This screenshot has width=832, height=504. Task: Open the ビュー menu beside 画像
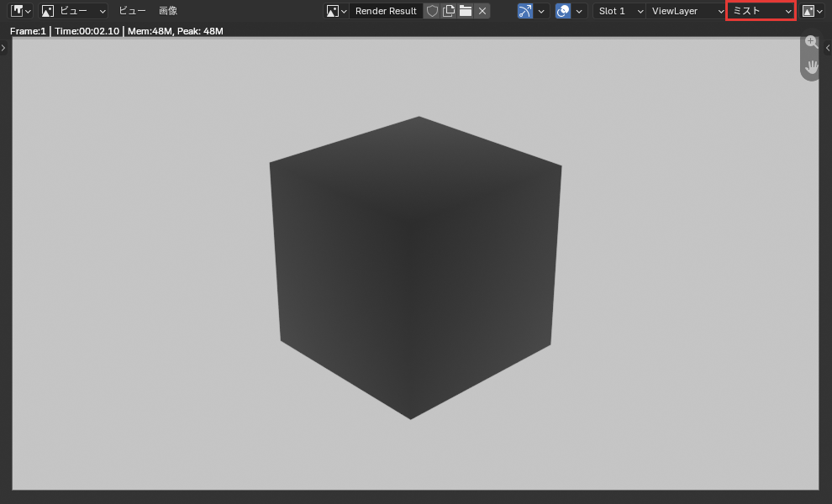coord(132,11)
